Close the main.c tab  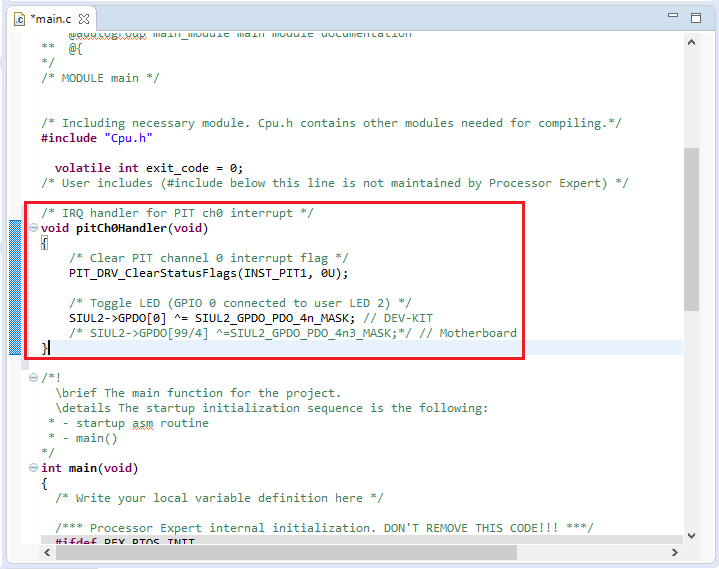[84, 19]
